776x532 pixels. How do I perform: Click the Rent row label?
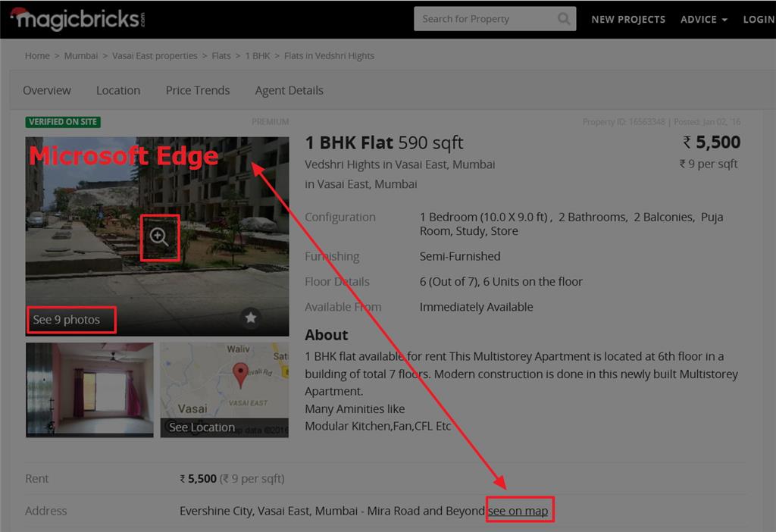pyautogui.click(x=36, y=478)
